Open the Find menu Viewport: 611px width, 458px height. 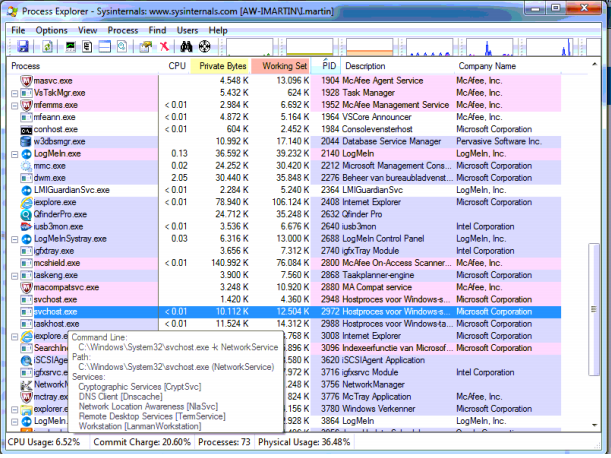click(x=157, y=30)
